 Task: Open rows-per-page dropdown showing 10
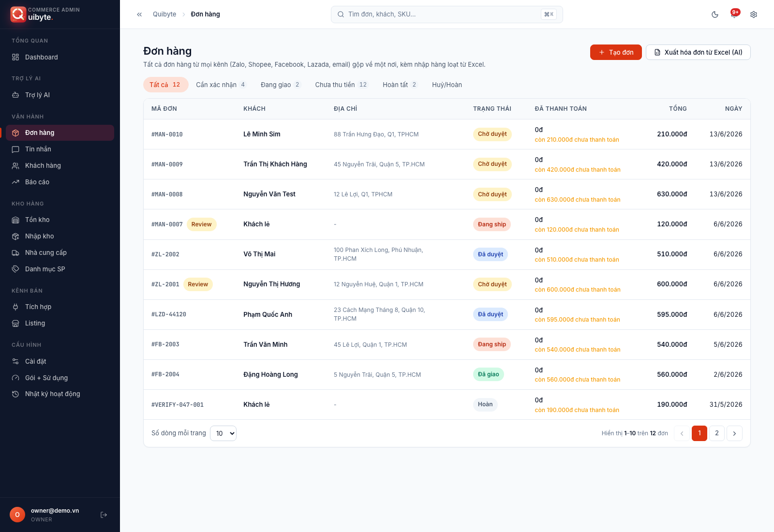tap(223, 433)
